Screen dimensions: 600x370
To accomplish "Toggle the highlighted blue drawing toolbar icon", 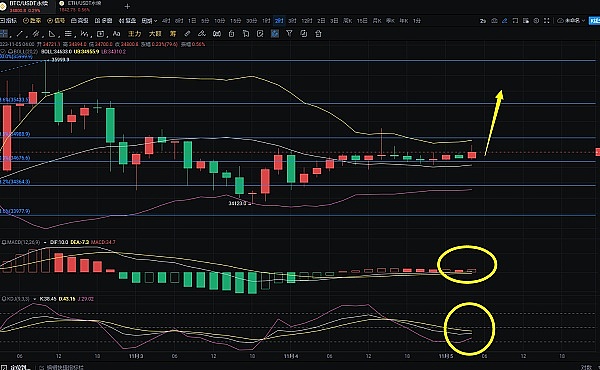I will [275, 34].
